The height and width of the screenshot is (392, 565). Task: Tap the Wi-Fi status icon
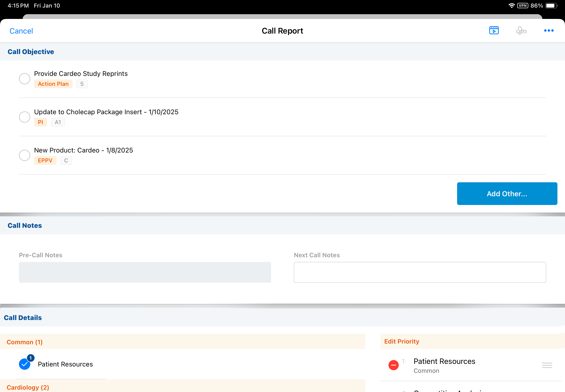pyautogui.click(x=512, y=6)
